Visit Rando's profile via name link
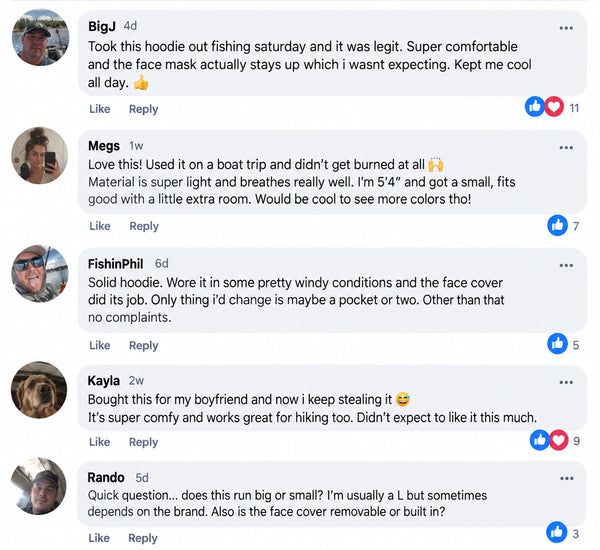The image size is (600, 550). [106, 478]
